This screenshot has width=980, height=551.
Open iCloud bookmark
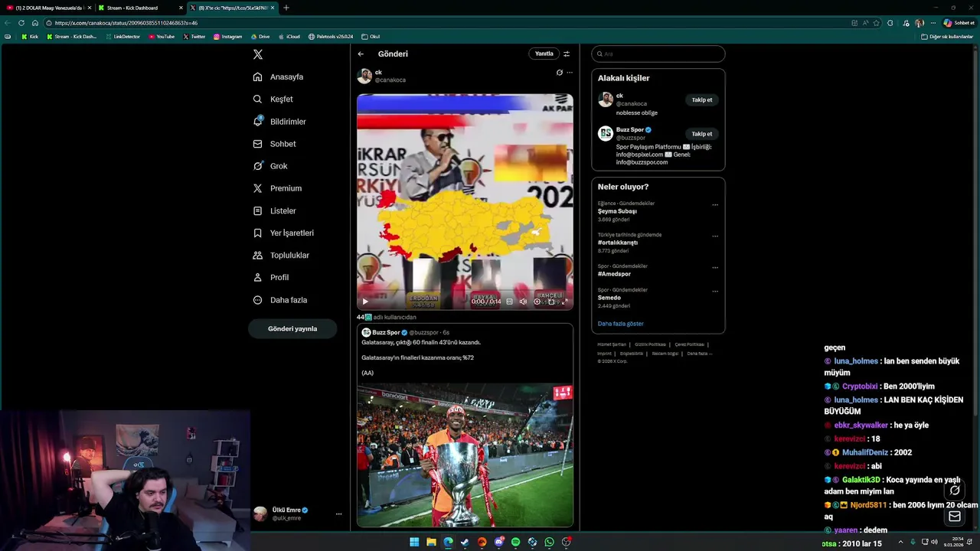(289, 37)
